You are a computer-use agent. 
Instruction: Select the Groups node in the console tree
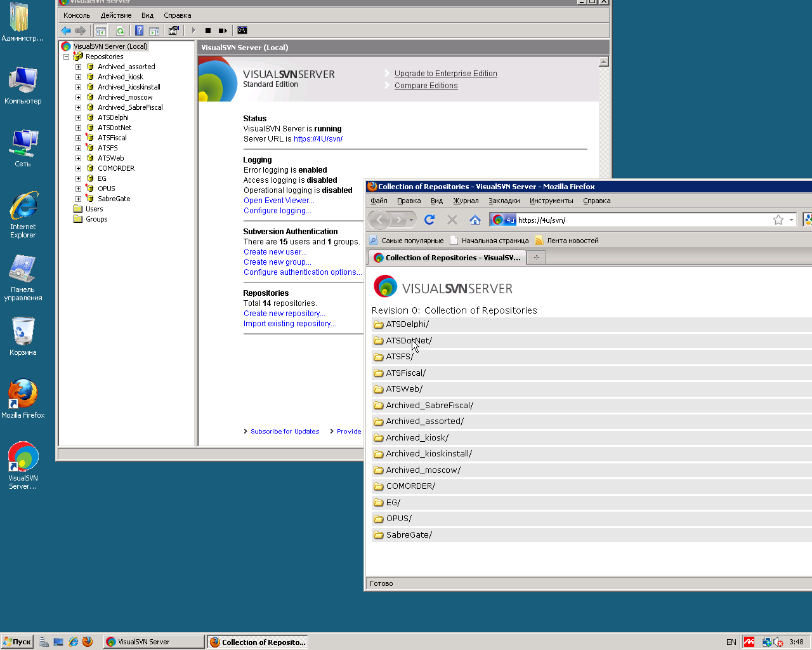click(96, 219)
